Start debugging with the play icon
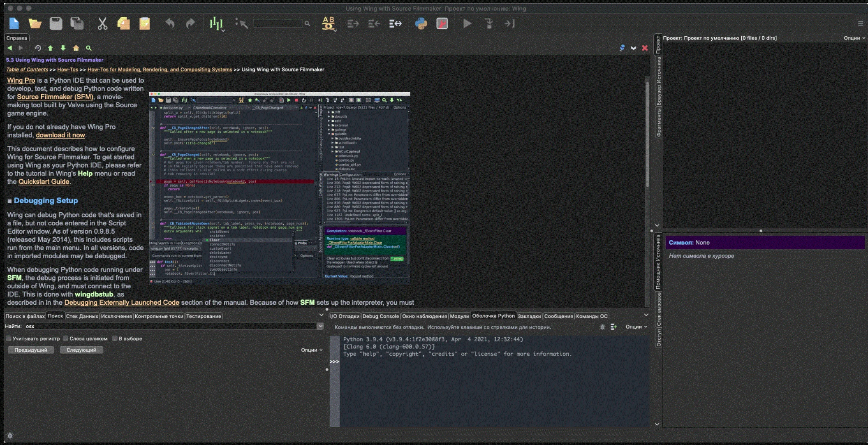Image resolution: width=868 pixels, height=445 pixels. pyautogui.click(x=468, y=23)
